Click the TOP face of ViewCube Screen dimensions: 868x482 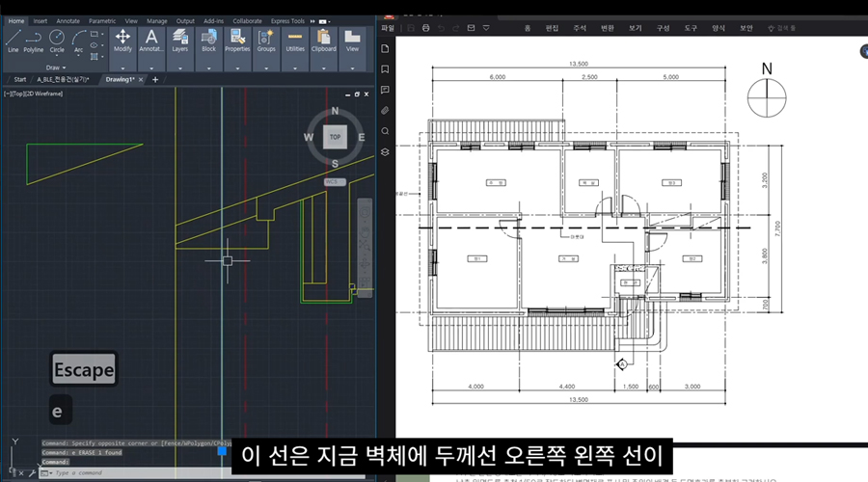(335, 137)
